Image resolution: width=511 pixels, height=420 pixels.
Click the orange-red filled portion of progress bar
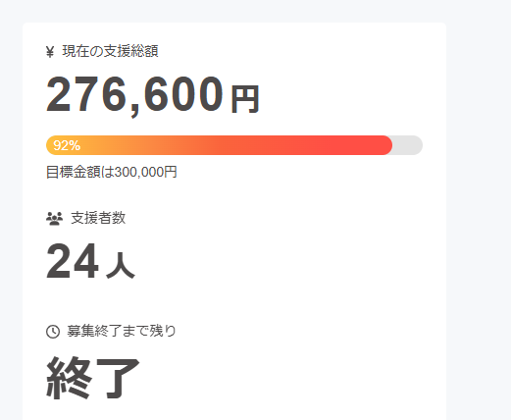click(x=219, y=145)
